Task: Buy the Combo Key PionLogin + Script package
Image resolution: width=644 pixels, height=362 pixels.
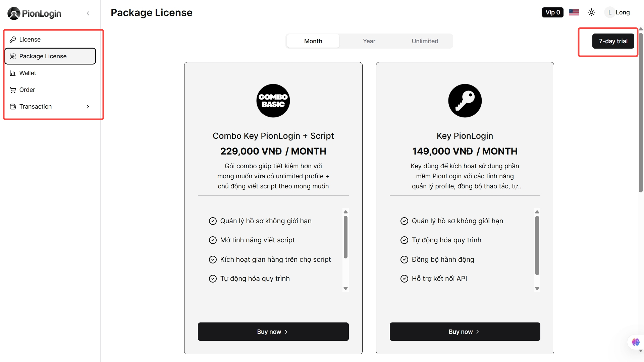Action: [273, 332]
